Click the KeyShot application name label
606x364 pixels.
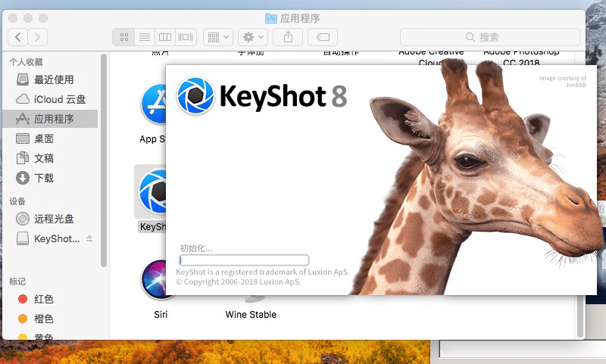tap(153, 226)
